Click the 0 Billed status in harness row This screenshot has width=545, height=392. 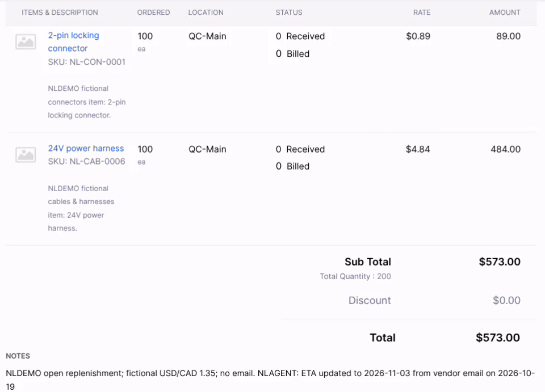(293, 166)
